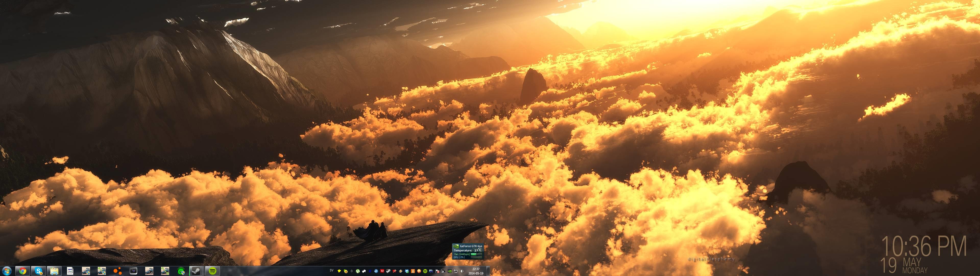980x276 pixels.
Task: Click the 10:36 PM desktop clock widget
Action: 924,246
